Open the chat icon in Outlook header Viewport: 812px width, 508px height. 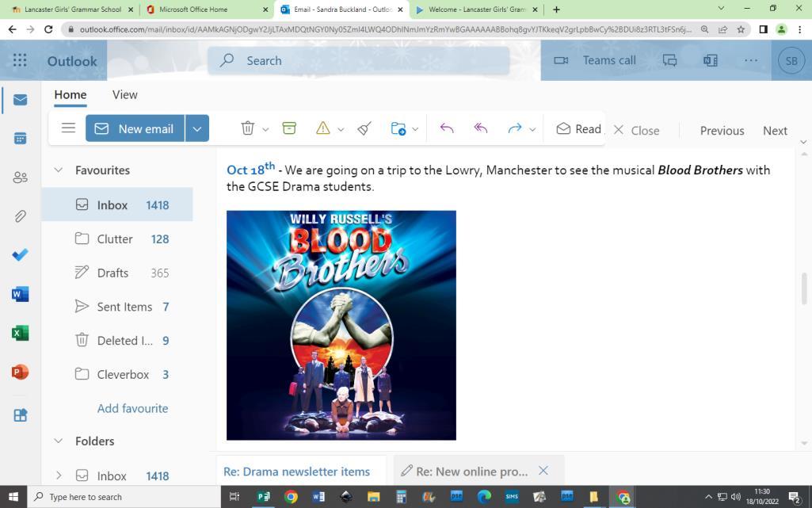pyautogui.click(x=669, y=60)
